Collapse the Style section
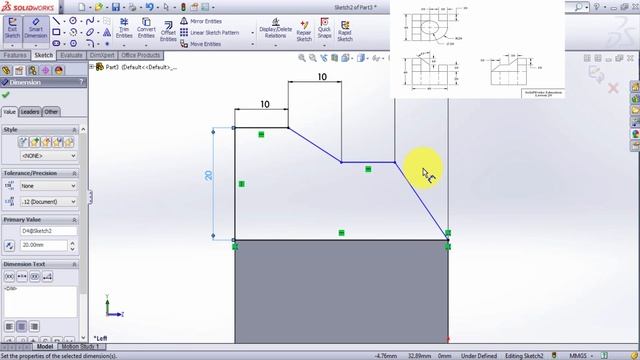The height and width of the screenshot is (360, 640). pyautogui.click(x=74, y=130)
